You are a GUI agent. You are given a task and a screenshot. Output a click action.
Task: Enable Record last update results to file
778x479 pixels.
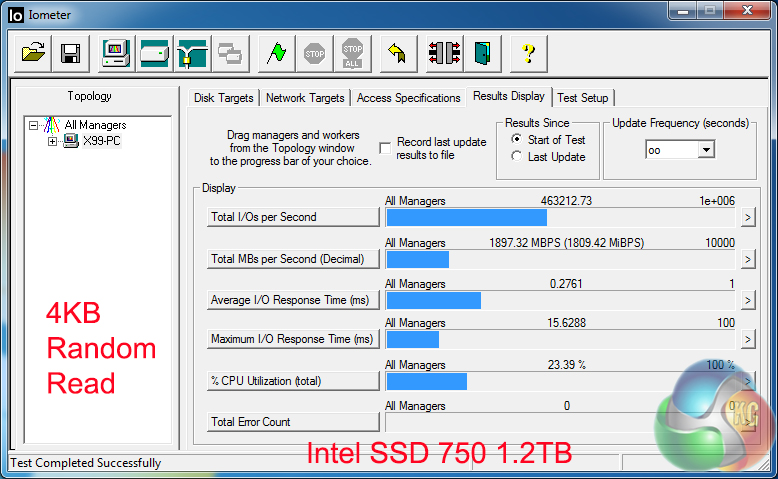(385, 148)
